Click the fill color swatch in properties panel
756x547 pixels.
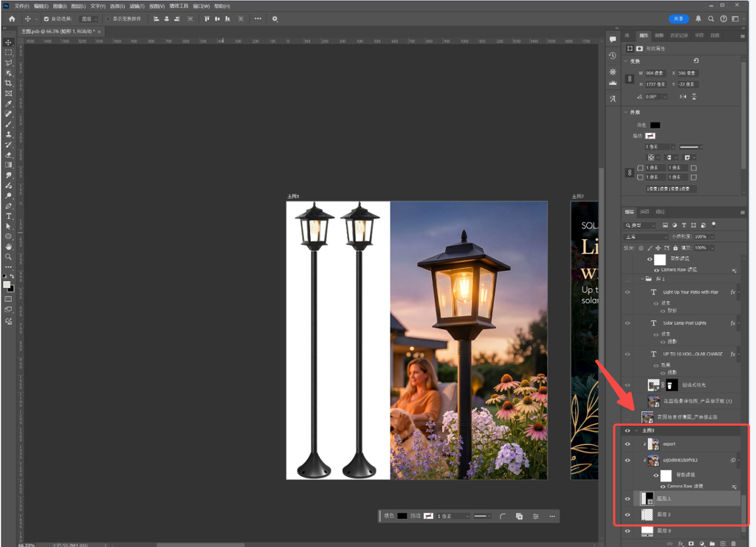coord(655,125)
